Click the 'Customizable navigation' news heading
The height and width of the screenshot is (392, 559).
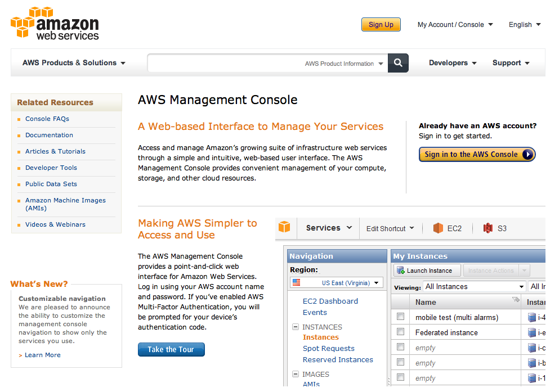coord(62,299)
